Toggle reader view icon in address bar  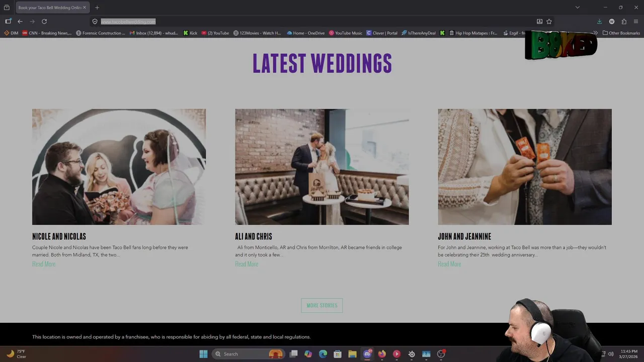click(539, 22)
